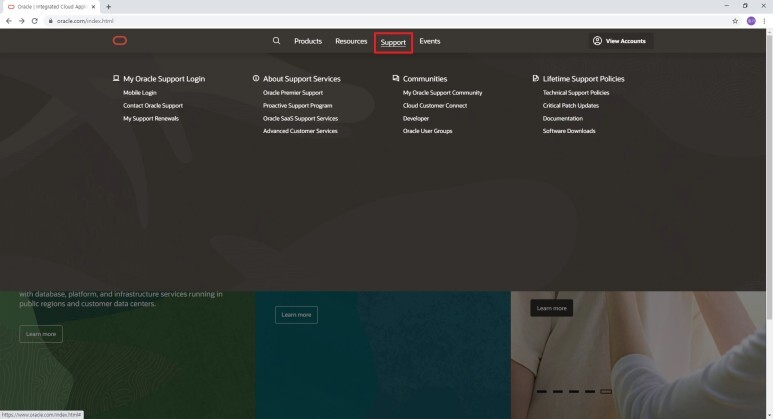The height and width of the screenshot is (419, 773).
Task: Open the Chrome profile avatar
Action: 751,21
